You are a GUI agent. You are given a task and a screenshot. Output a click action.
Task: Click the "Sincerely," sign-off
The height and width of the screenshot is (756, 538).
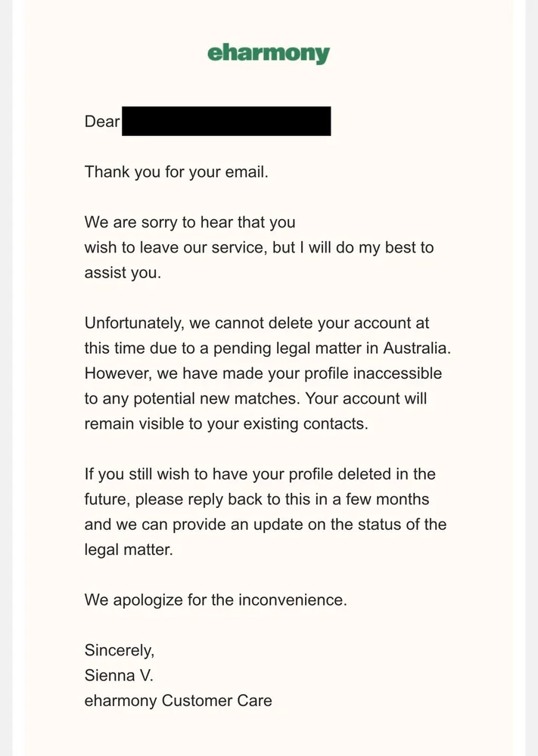119,650
